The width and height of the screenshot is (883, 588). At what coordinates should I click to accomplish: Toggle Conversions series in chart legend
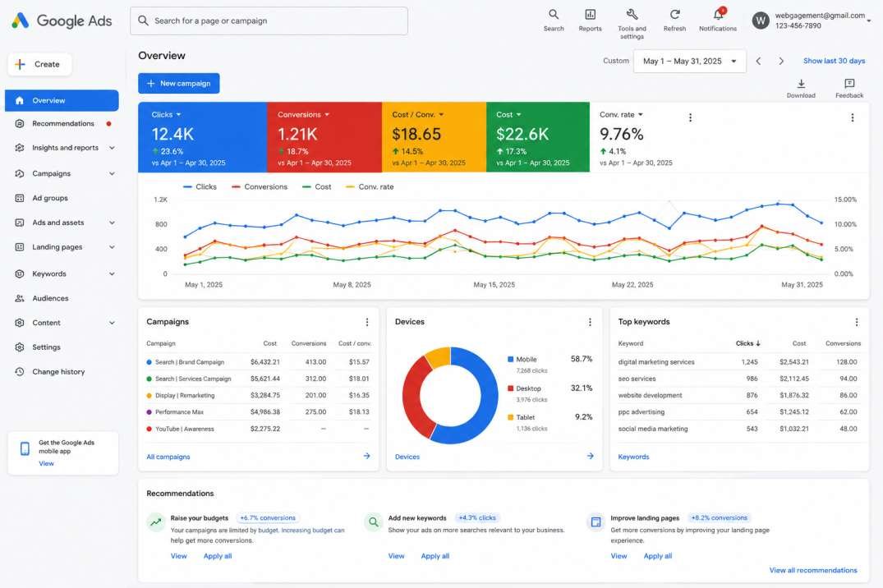point(260,187)
